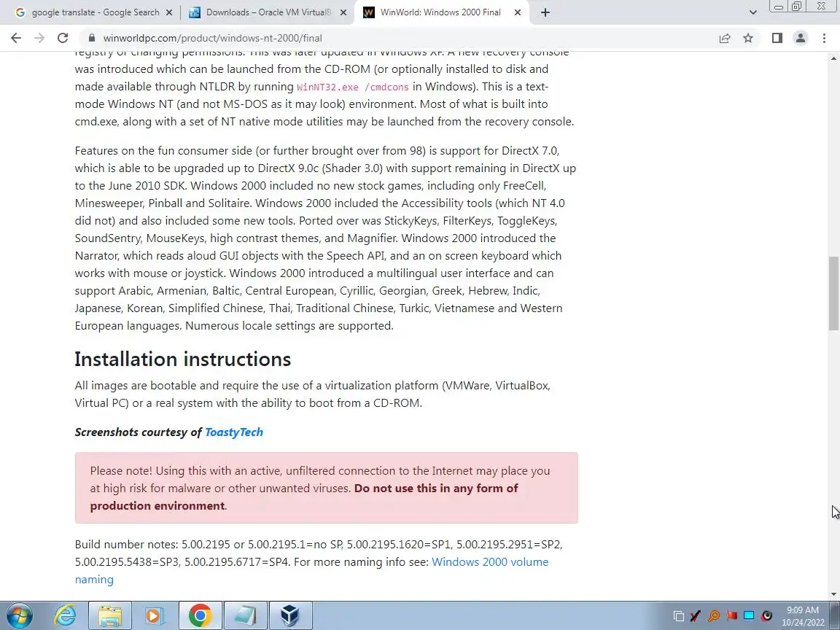Select the WinWorld: Windows 2000 Final tab
Screen dimensions: 840x630
coord(440,12)
